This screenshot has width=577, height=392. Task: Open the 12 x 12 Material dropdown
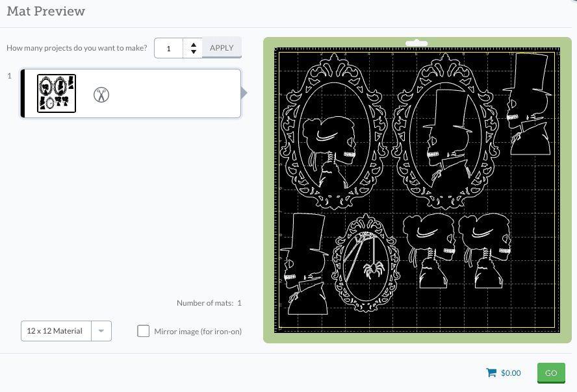pyautogui.click(x=66, y=331)
